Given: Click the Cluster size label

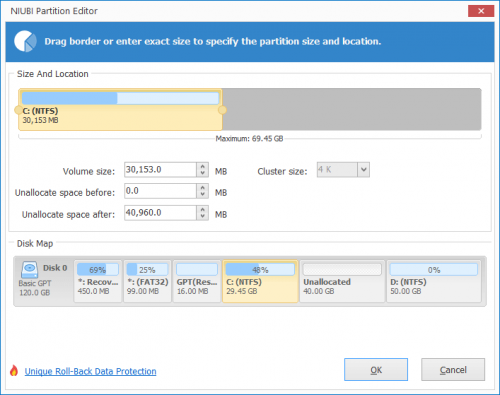Looking at the screenshot, I should (282, 171).
